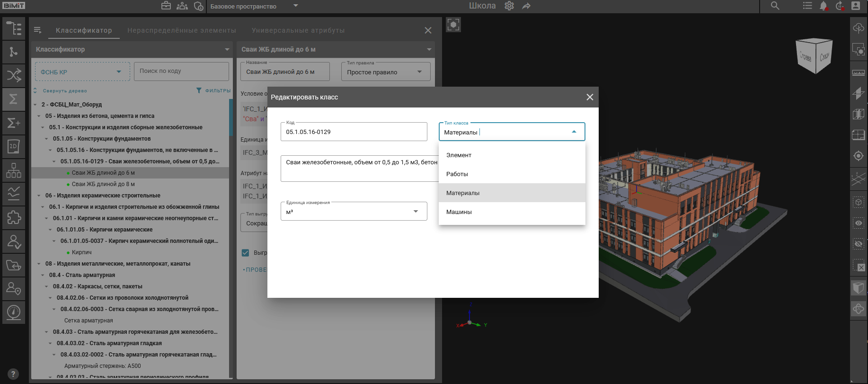Click the Поиск по коду search field
868x384 pixels.
point(181,71)
